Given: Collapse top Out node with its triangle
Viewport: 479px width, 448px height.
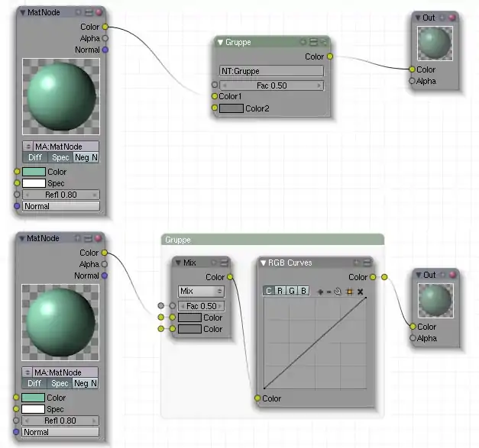Looking at the screenshot, I should point(418,18).
